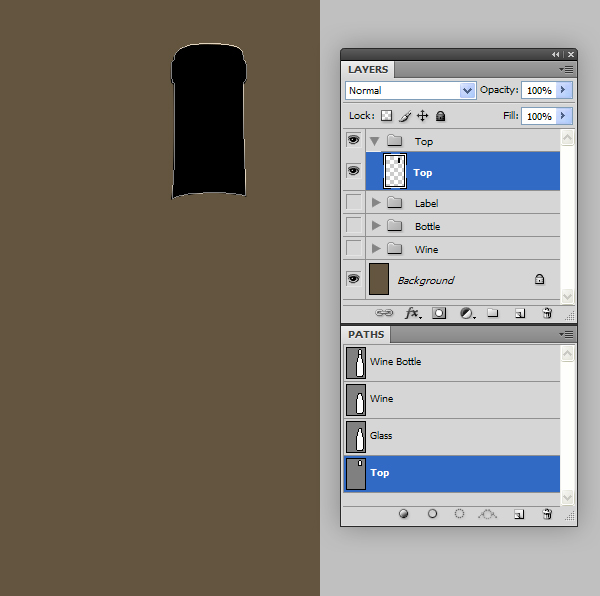Expand the Bottle group
Image resolution: width=600 pixels, height=596 pixels.
click(376, 226)
